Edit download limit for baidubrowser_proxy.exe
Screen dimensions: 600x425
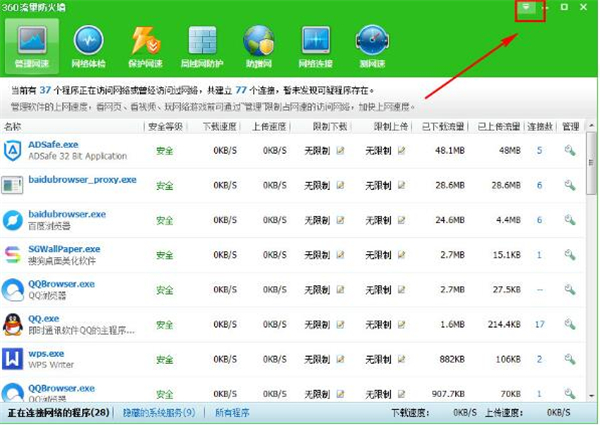point(340,185)
